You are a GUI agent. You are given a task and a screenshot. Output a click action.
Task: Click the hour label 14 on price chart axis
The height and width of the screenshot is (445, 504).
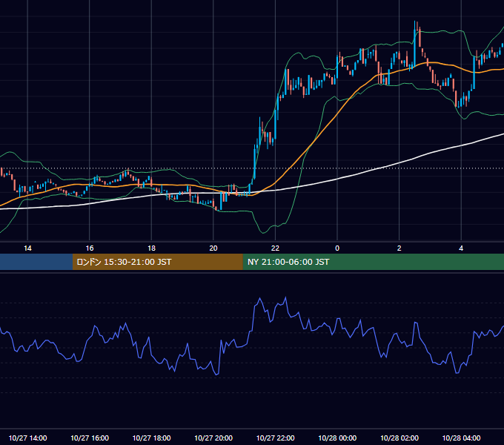27,248
